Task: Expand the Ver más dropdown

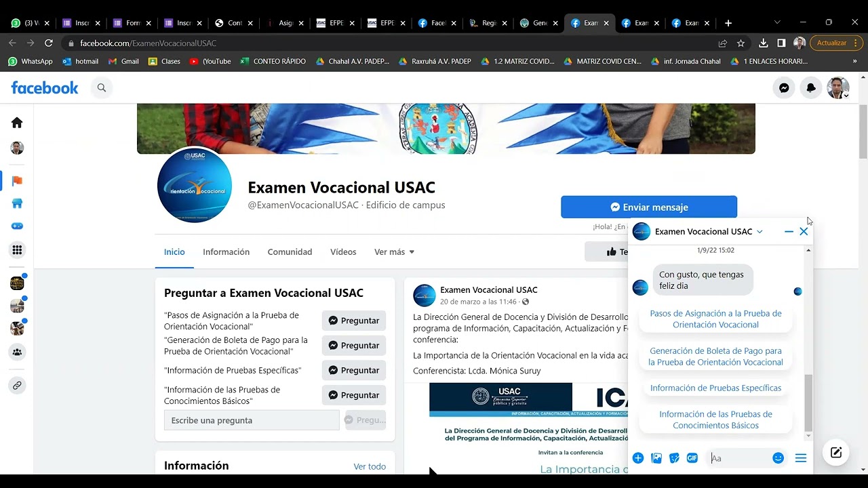Action: (x=394, y=251)
